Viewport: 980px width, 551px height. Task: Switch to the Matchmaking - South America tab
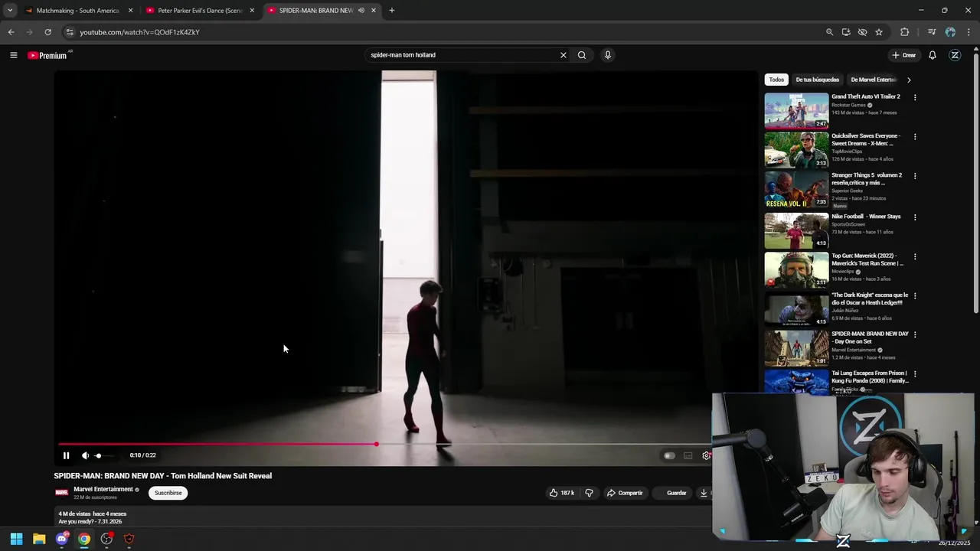coord(77,11)
